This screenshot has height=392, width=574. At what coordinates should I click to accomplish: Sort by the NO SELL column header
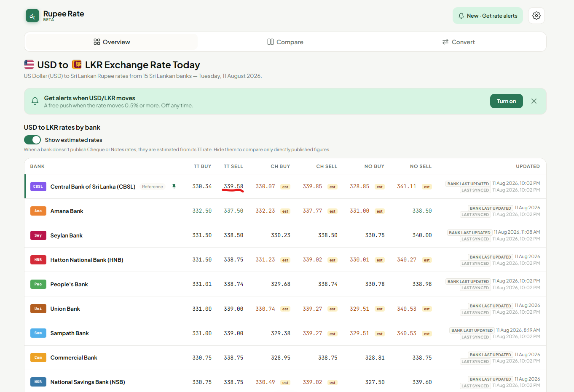click(421, 166)
